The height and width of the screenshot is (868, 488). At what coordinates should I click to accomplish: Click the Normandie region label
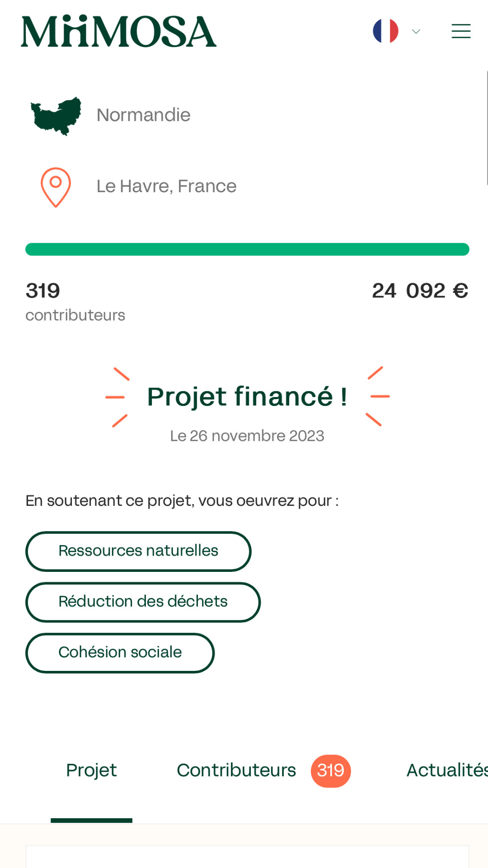click(x=144, y=115)
